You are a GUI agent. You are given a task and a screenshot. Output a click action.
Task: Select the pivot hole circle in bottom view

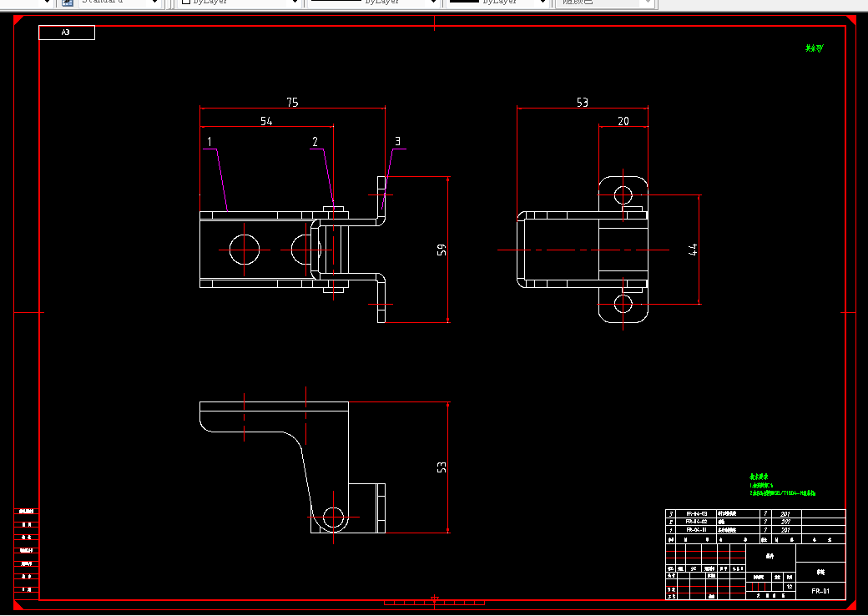(x=333, y=518)
